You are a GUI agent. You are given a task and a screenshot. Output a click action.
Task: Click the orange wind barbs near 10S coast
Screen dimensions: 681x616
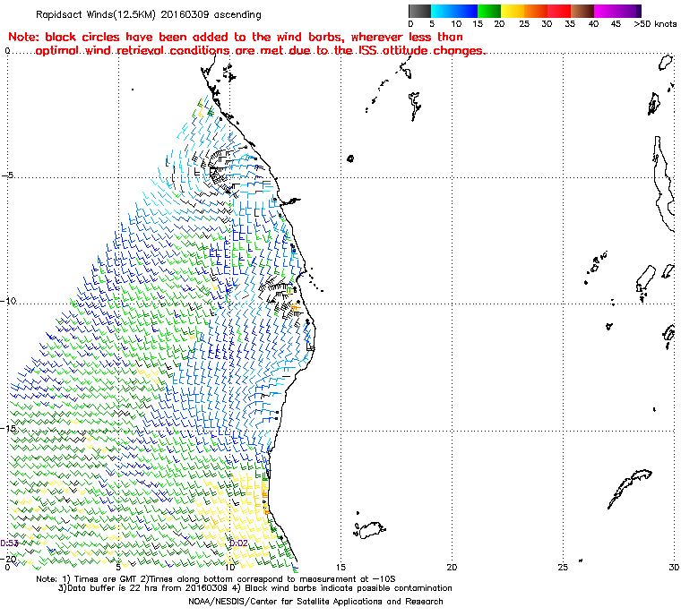point(296,307)
